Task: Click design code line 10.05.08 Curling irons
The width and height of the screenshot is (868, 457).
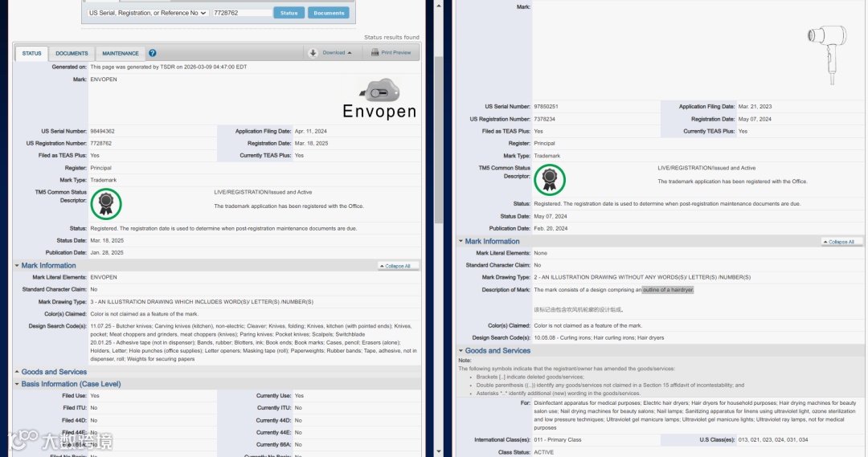Action: [599, 337]
